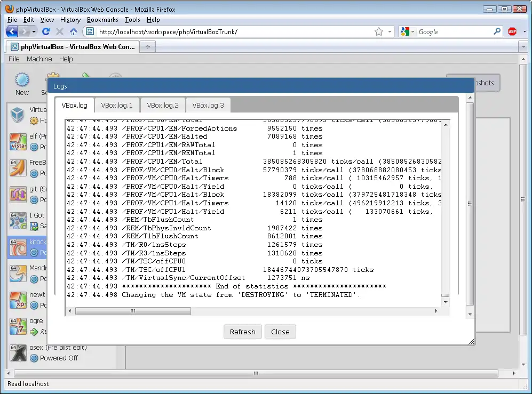Click the Powered Off status icon for osex
532x394 pixels.
coord(34,358)
